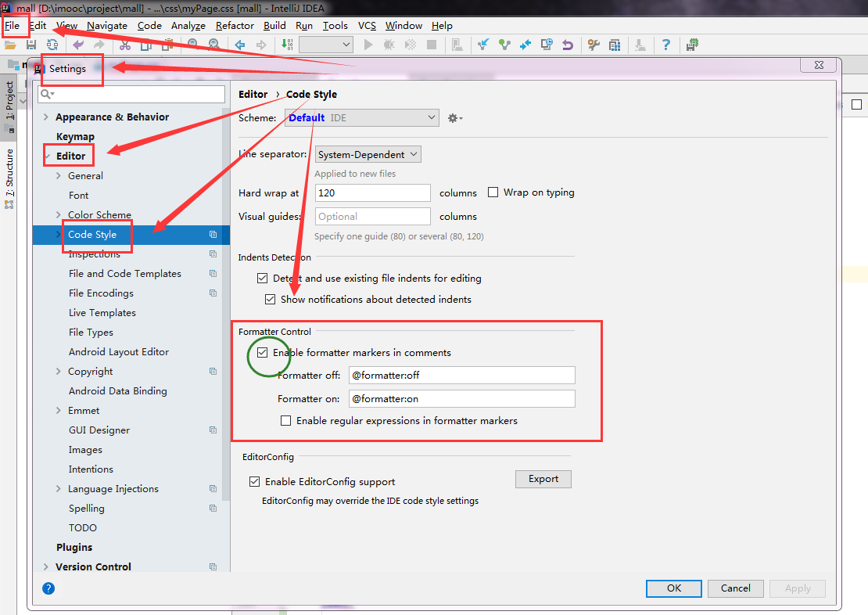Expand the Language Injections tree node
Screen dimensions: 868x615
58,489
